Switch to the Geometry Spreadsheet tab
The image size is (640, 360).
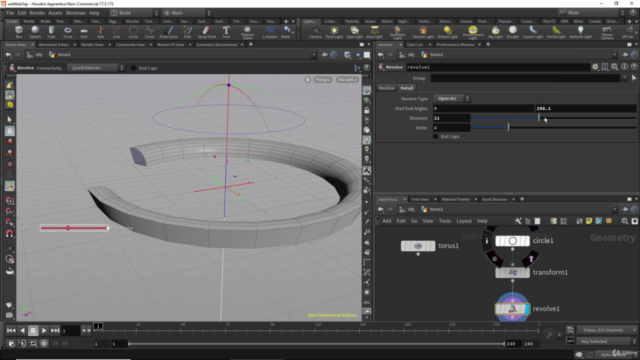coord(217,44)
